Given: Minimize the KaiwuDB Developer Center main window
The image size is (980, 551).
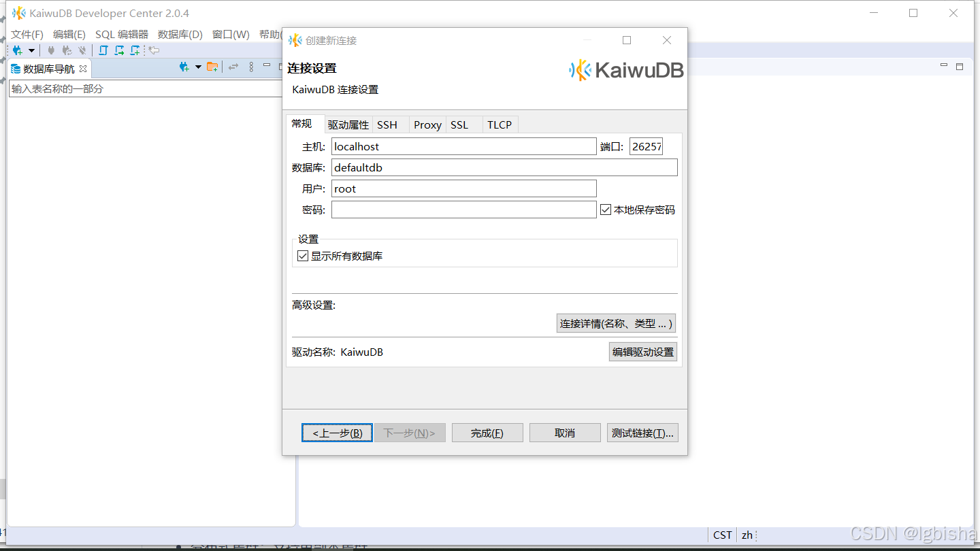Looking at the screenshot, I should [874, 13].
